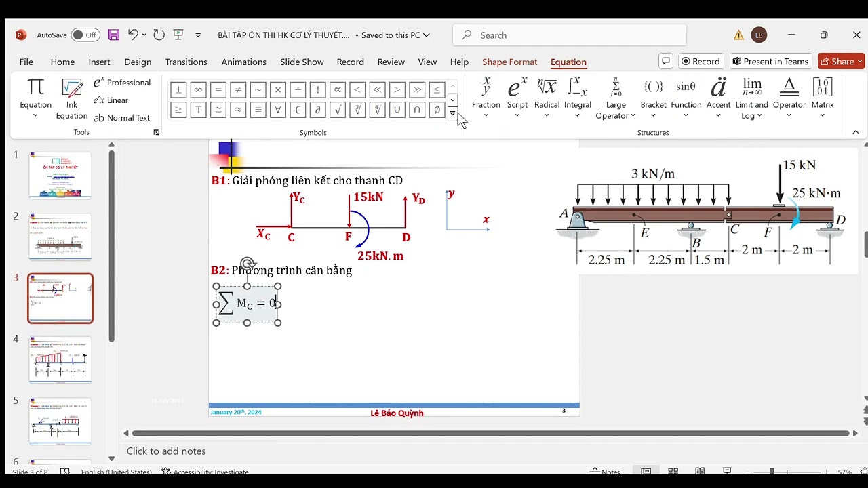Click the Undo arrow icon
The image size is (868, 488).
(x=133, y=35)
